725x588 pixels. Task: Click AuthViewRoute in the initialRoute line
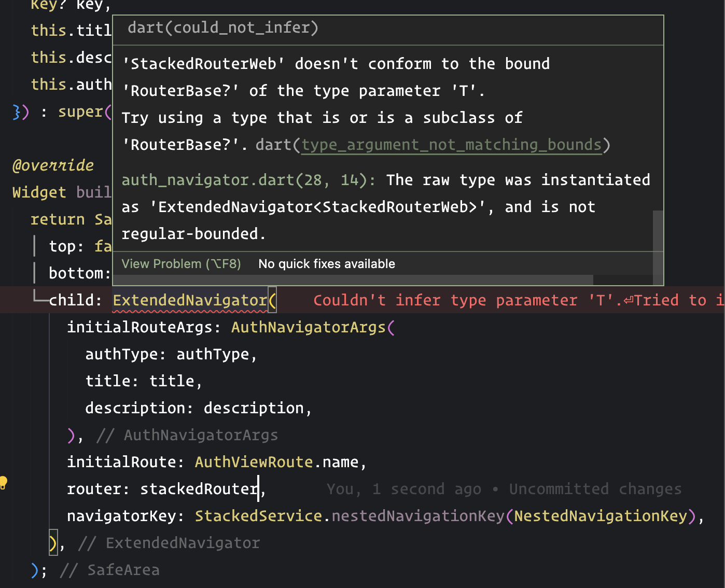254,462
